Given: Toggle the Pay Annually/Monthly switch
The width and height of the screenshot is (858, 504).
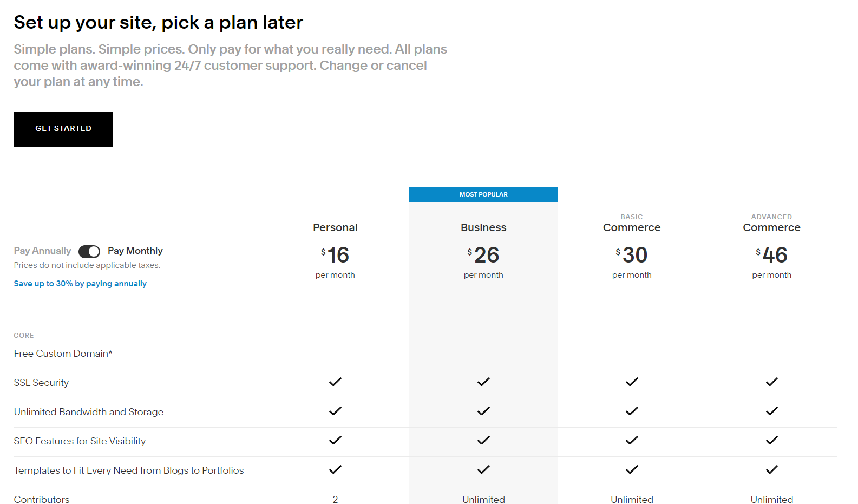Looking at the screenshot, I should (89, 251).
